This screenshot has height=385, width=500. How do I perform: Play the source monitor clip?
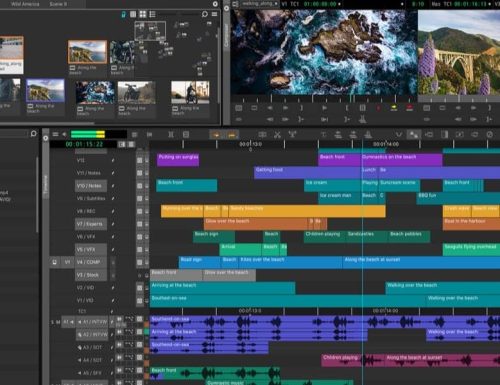click(x=324, y=108)
